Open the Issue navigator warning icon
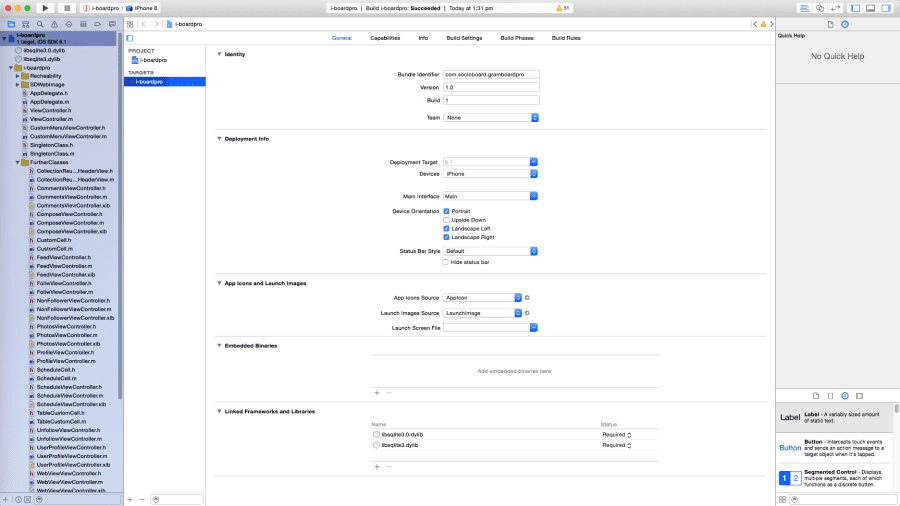 coord(54,24)
